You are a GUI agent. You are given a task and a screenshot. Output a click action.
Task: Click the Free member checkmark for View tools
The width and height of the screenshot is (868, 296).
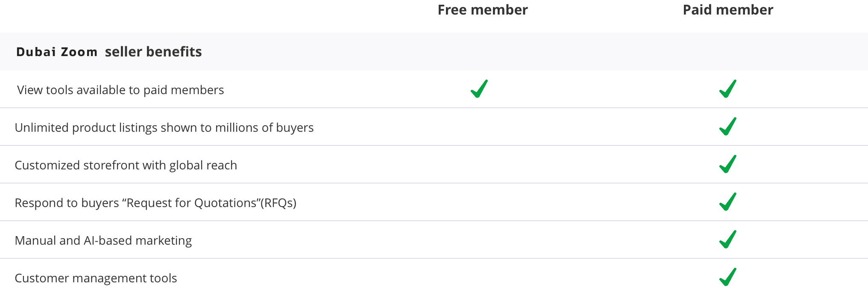479,89
